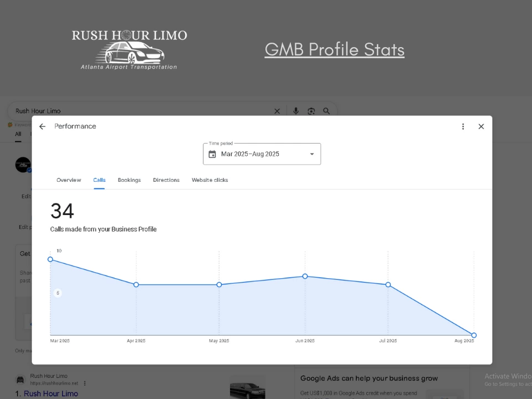Switch to the Directions tab
532x399 pixels.
(x=166, y=180)
